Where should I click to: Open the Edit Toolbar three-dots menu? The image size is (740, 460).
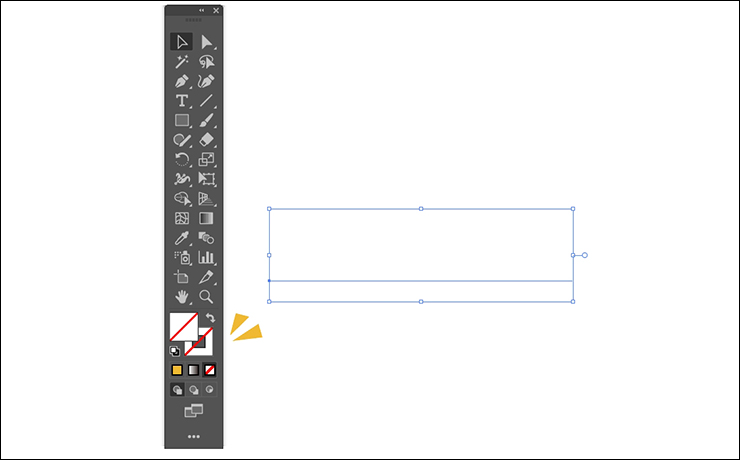194,437
